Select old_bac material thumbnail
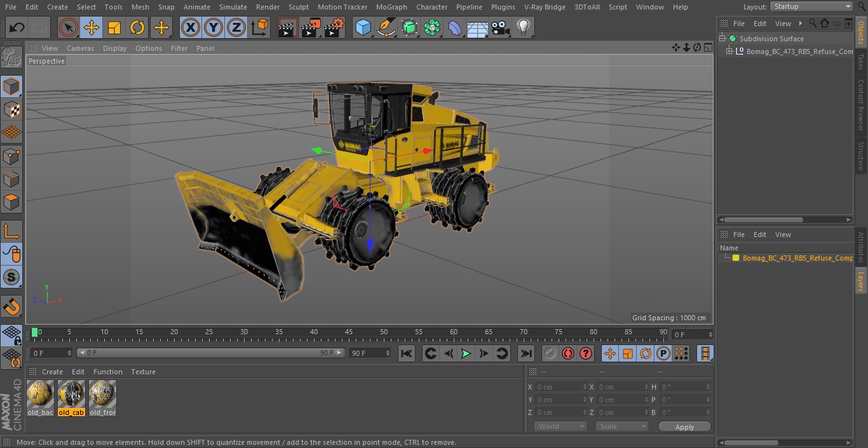The width and height of the screenshot is (868, 448). point(40,398)
